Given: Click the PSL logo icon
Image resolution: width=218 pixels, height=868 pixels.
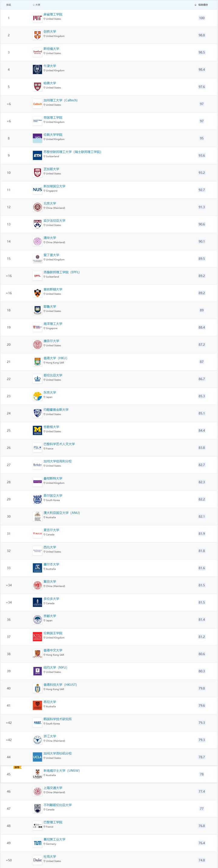Looking at the screenshot, I should [37, 448].
